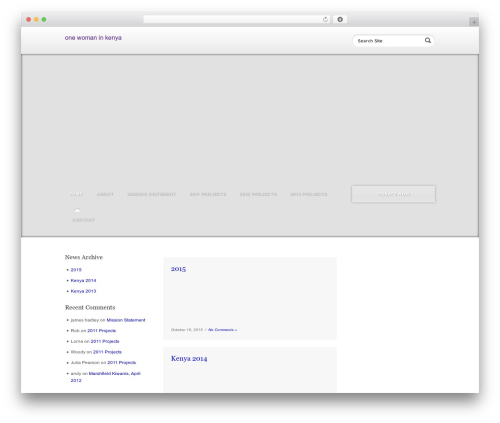Maximize the window using the green button

click(44, 19)
